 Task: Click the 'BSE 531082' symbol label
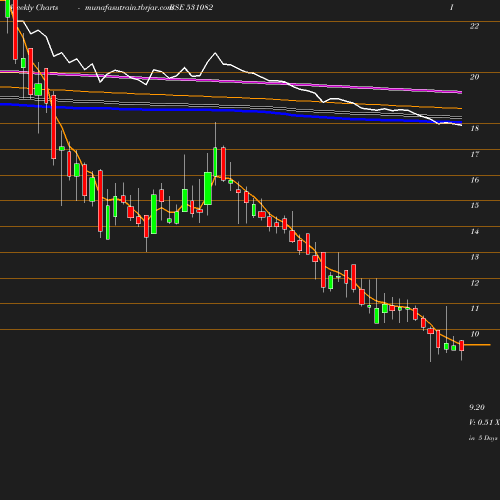click(192, 7)
